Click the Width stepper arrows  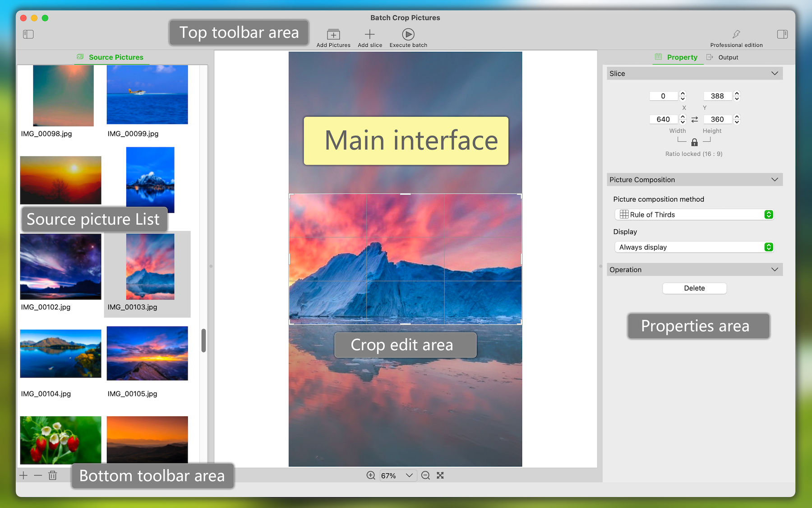[x=683, y=120]
